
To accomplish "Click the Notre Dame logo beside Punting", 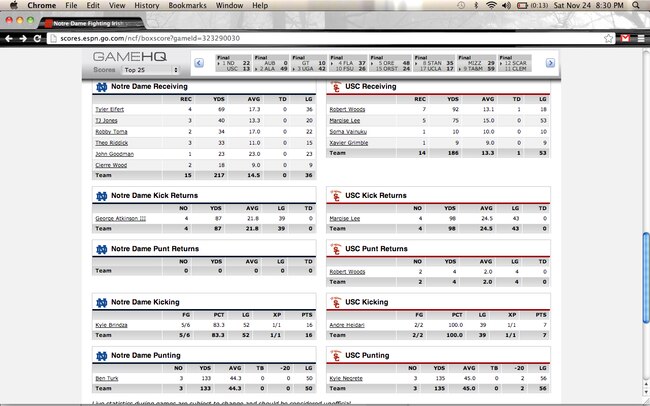I will tap(102, 356).
